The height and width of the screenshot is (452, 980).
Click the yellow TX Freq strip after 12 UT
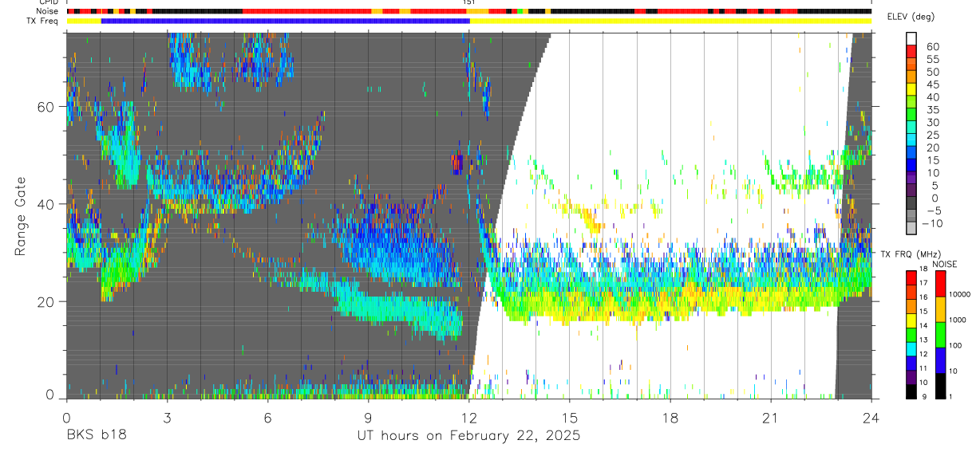pos(670,21)
